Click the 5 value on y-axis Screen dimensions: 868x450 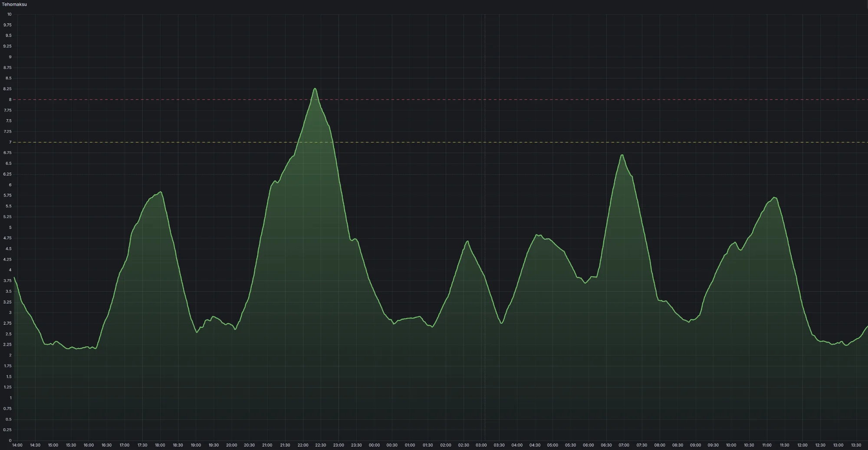[x=10, y=228]
